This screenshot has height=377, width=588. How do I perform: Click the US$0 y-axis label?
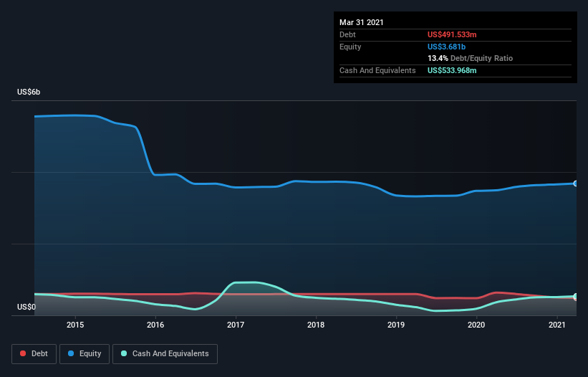(26, 307)
